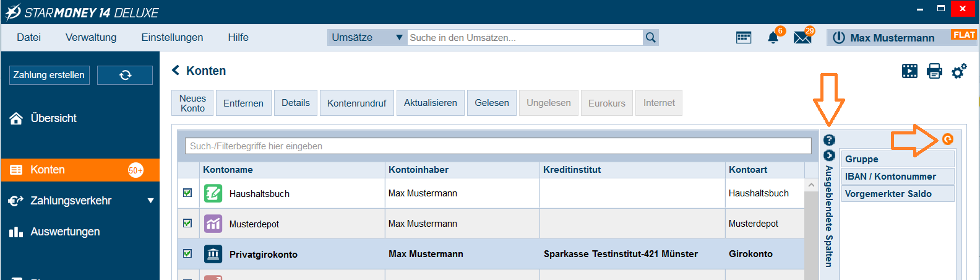Screen dimensions: 980x280
Task: Sort by Kreditinstitut column header
Action: click(633, 170)
